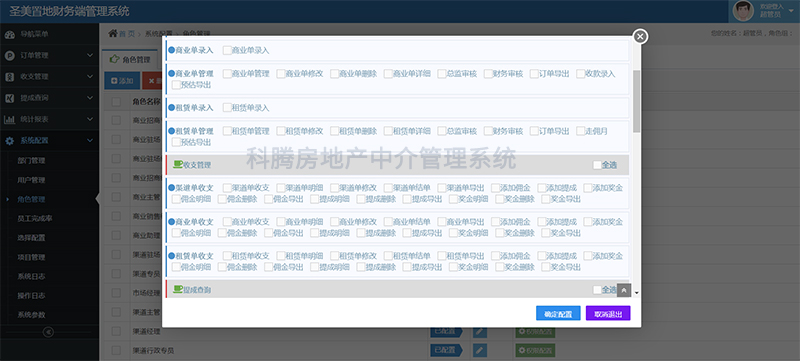The width and height of the screenshot is (800, 361).
Task: Close the permission dialog with the round X
Action: tap(640, 37)
